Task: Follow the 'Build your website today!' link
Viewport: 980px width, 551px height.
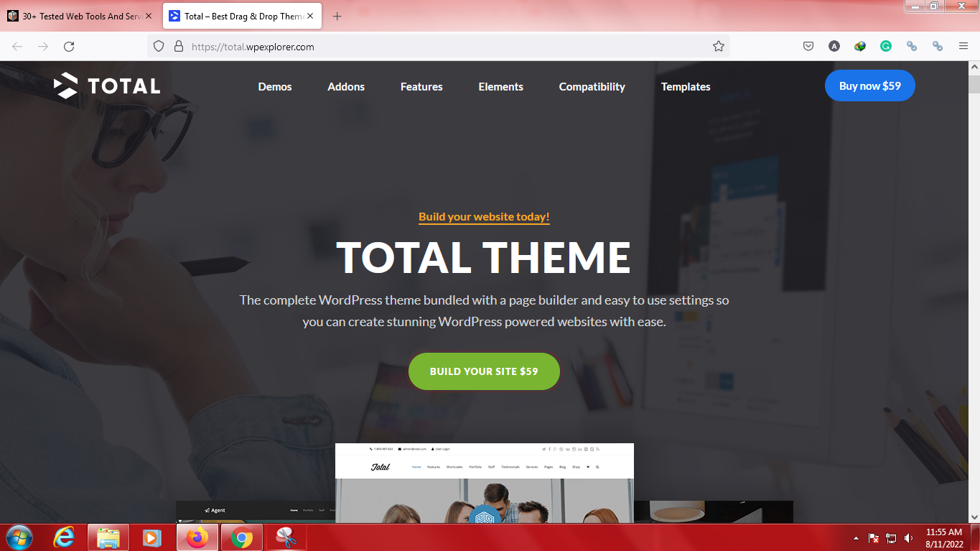Action: pyautogui.click(x=484, y=217)
